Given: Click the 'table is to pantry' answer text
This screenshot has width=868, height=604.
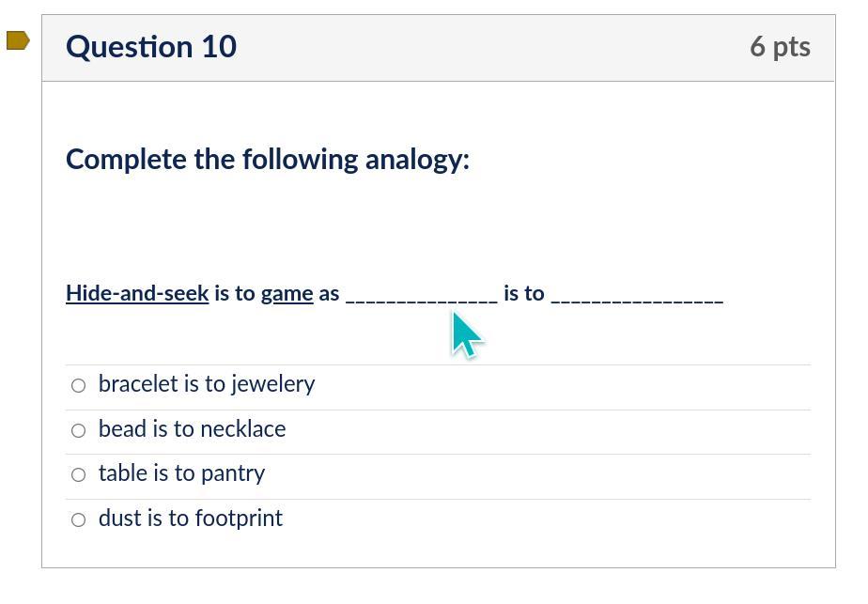Looking at the screenshot, I should (181, 473).
